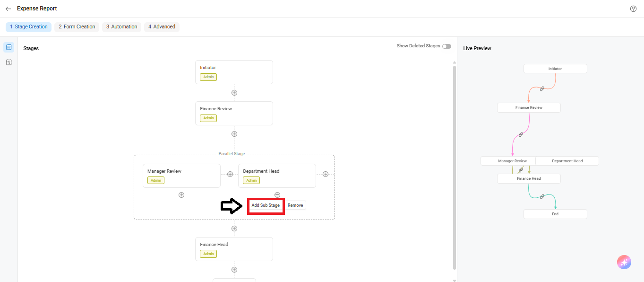Switch to the Automation tab

[x=122, y=27]
